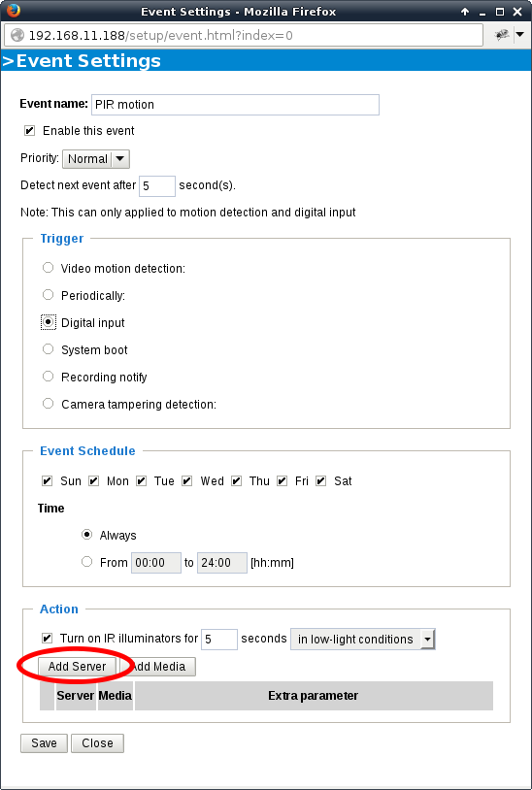Uncheck the Wed schedule checkbox
532x790 pixels.
pos(187,481)
